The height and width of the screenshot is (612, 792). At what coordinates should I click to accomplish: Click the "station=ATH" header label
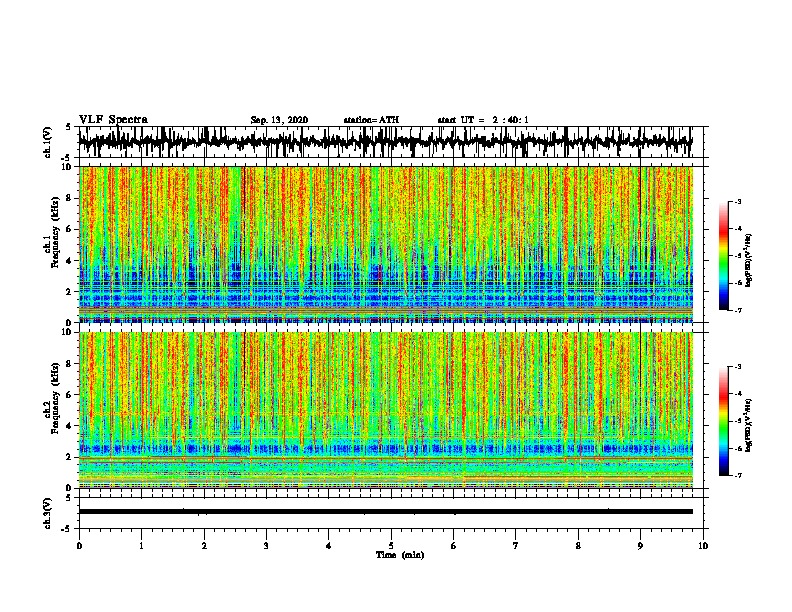coord(371,120)
